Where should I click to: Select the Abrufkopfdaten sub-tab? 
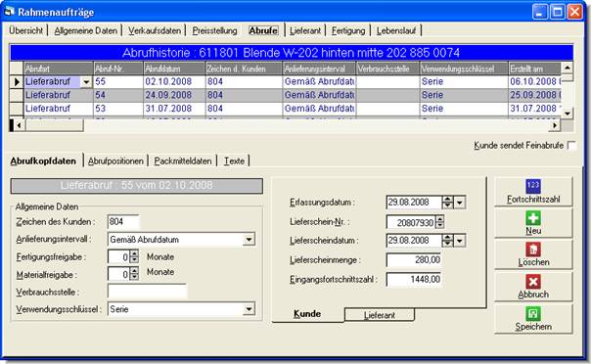(x=43, y=161)
